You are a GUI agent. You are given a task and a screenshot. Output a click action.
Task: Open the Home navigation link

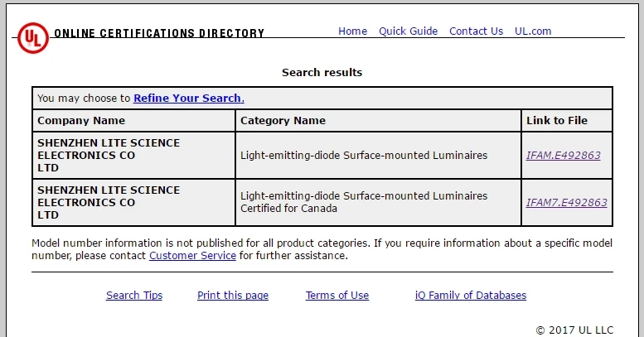[352, 31]
